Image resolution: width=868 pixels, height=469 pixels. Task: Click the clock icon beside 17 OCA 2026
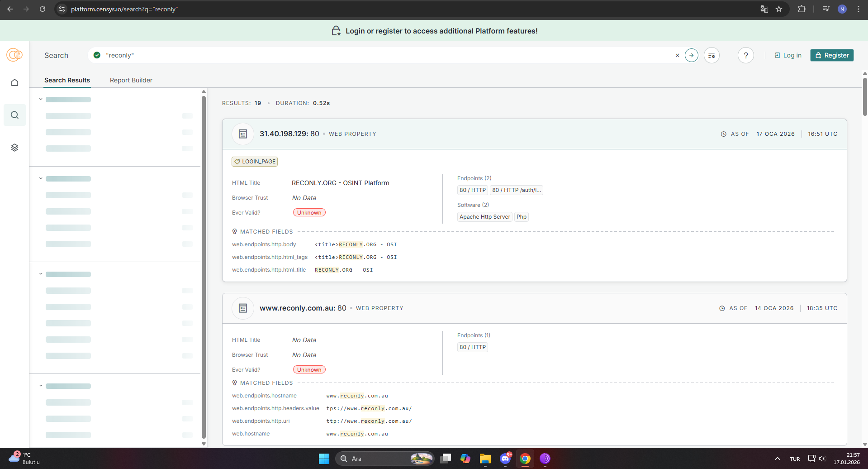[723, 134]
